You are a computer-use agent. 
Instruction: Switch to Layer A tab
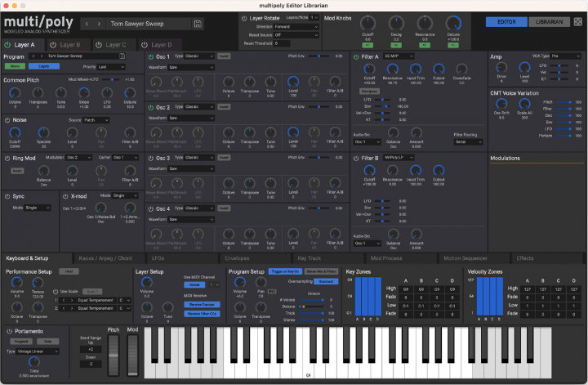click(x=24, y=45)
